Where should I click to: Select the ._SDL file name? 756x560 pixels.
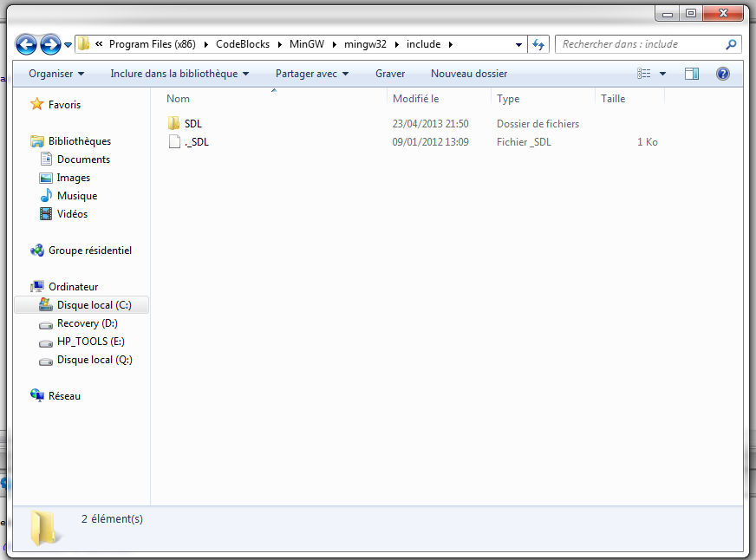pyautogui.click(x=197, y=142)
